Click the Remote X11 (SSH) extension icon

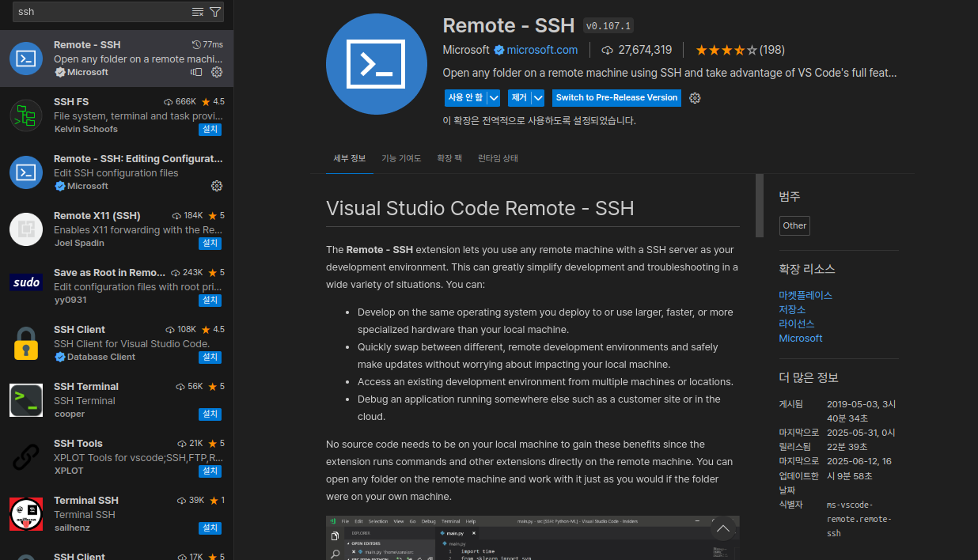pos(26,229)
